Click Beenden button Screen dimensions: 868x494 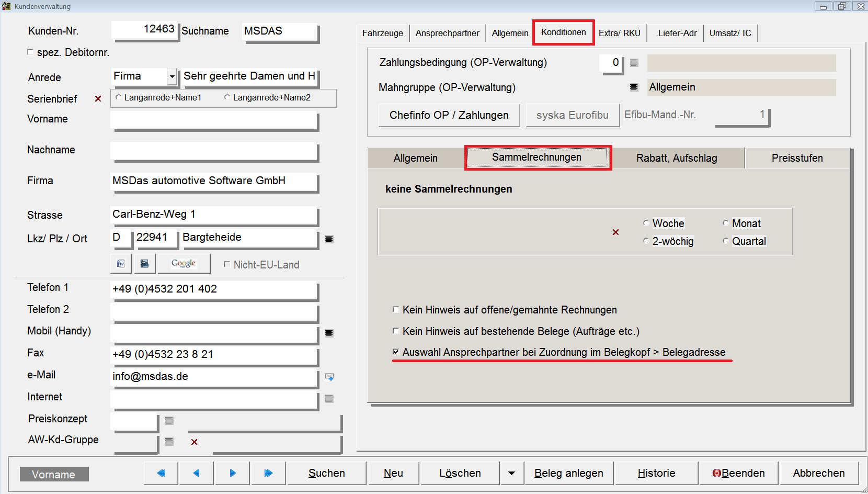click(x=739, y=473)
